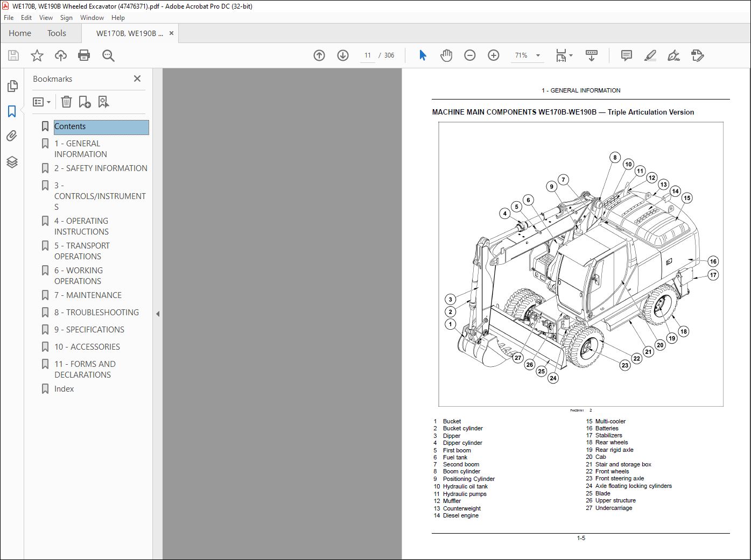The height and width of the screenshot is (560, 751).
Task: Open the Find text magnifier tool
Action: pos(108,55)
